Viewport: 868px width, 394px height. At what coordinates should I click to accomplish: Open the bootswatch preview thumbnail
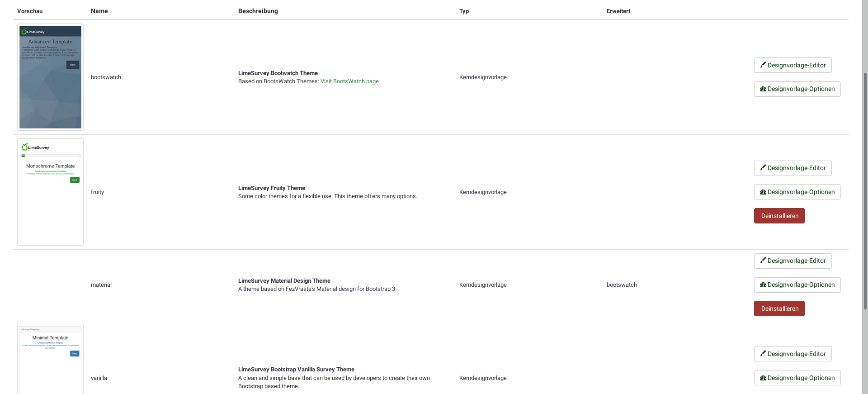point(50,77)
